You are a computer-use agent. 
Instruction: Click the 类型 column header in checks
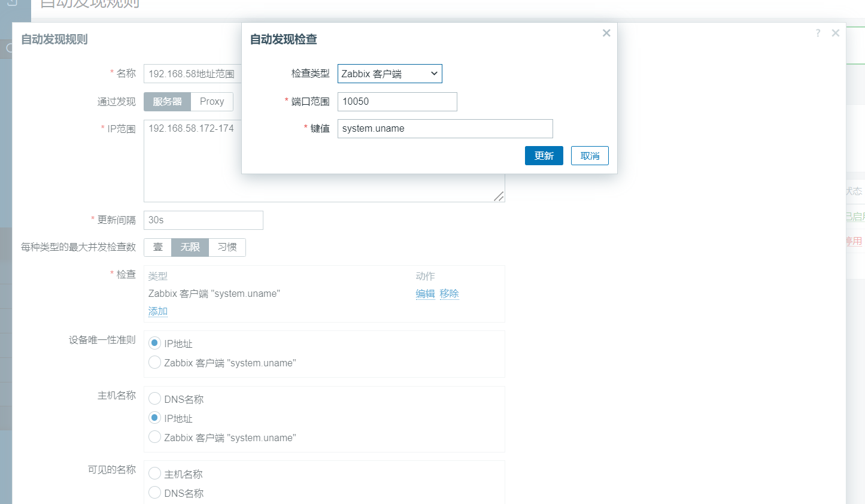[158, 276]
